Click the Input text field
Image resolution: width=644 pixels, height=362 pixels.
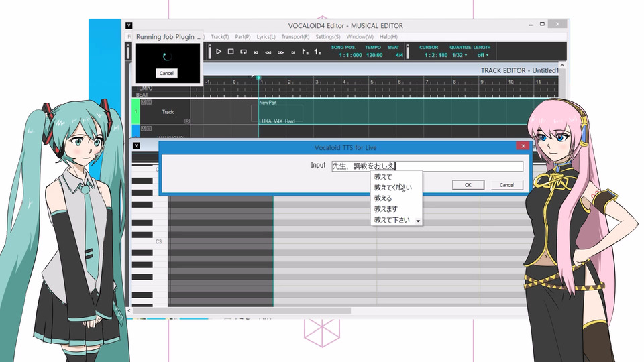tap(427, 166)
